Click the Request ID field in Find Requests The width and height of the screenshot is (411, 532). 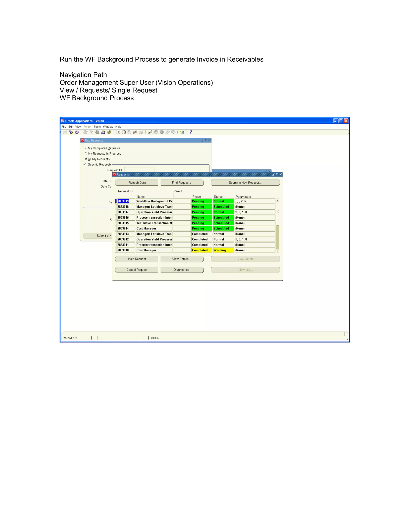coord(139,170)
